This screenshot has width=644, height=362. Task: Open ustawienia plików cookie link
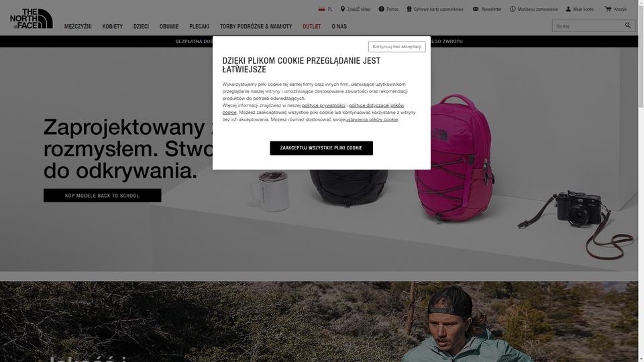[371, 119]
